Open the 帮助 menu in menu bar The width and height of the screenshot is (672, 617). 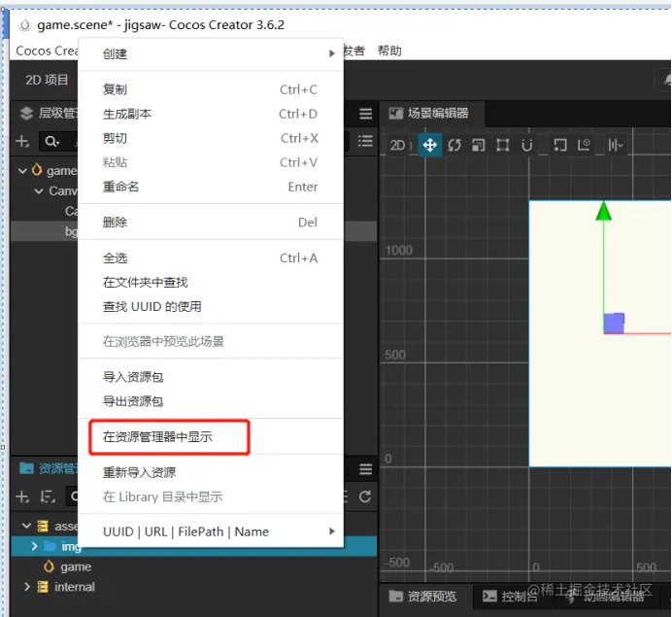pyautogui.click(x=389, y=51)
